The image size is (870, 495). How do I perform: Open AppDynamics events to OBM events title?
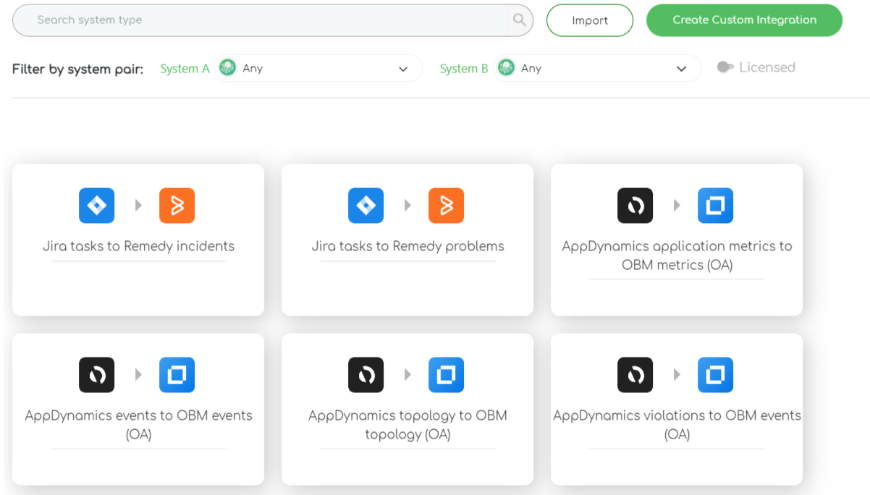(x=138, y=425)
